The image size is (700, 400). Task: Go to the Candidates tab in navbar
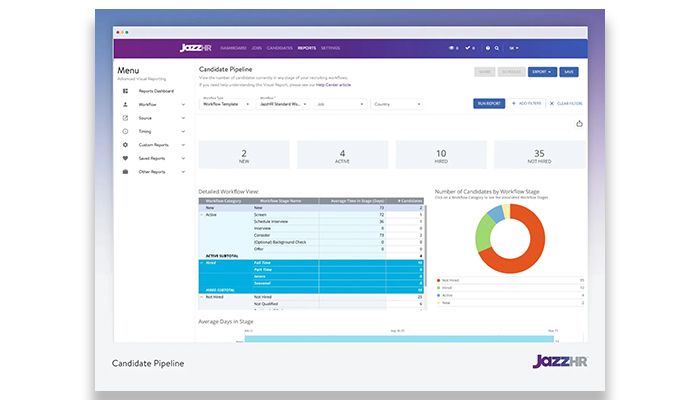point(280,47)
